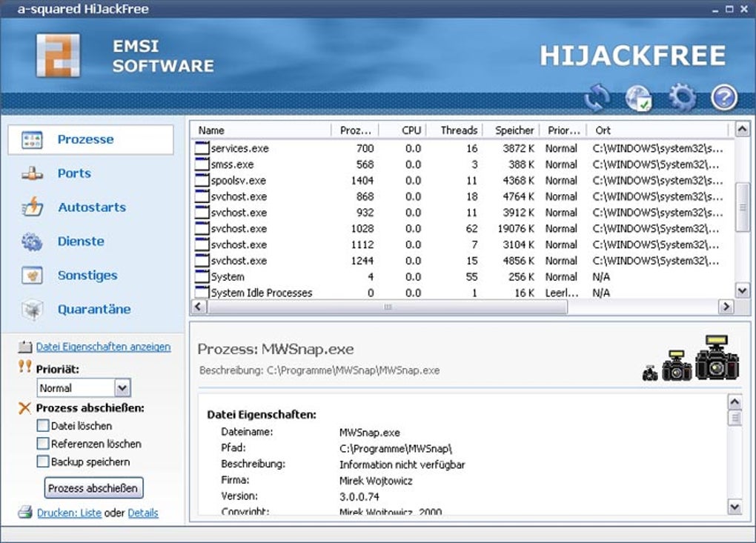Click the refresh arrows icon in header

coord(597,97)
